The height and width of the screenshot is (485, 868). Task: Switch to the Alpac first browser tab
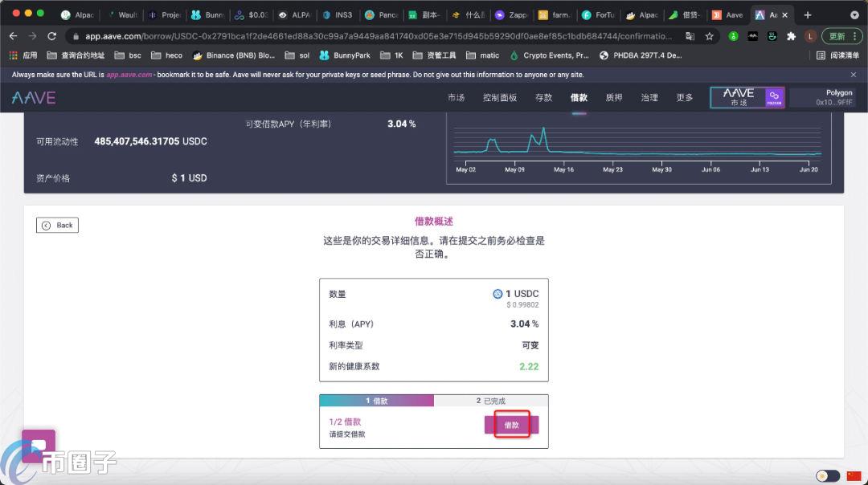click(77, 15)
